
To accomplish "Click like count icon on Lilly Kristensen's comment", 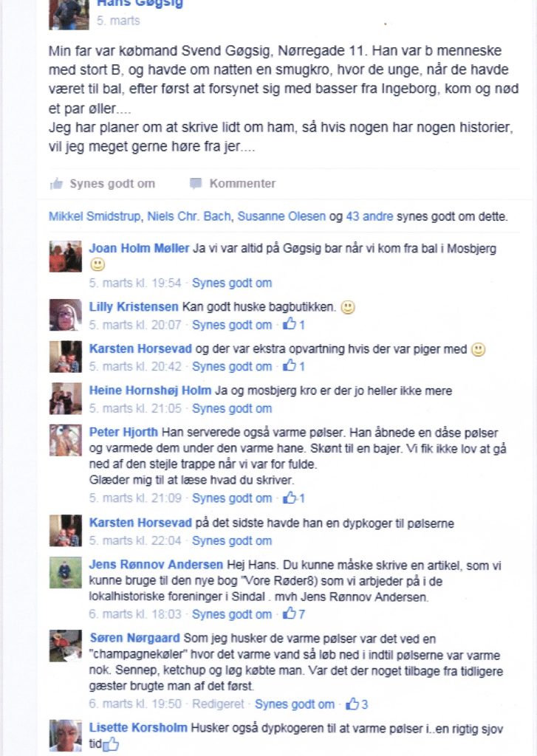I will coord(290,324).
